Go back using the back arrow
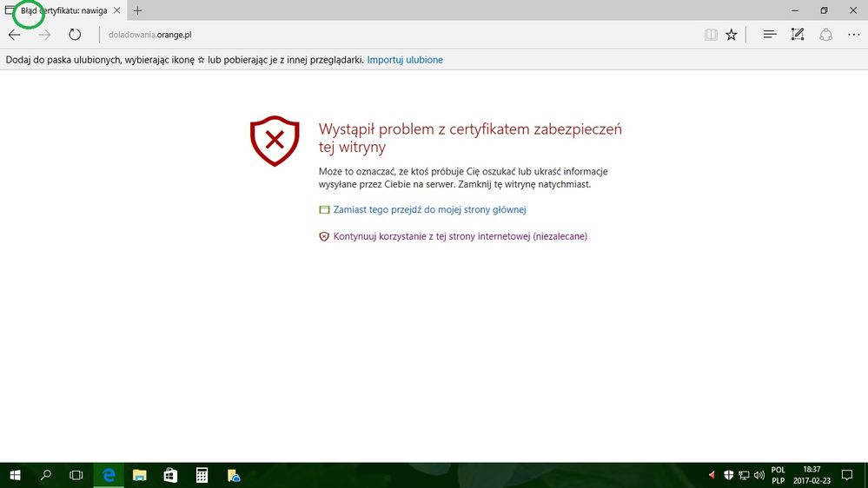This screenshot has height=488, width=868. 15,35
